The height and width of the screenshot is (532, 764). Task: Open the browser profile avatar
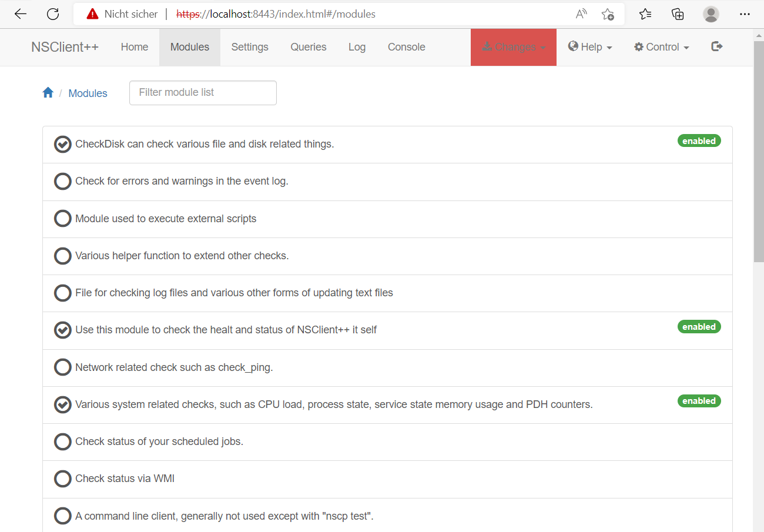coord(711,14)
